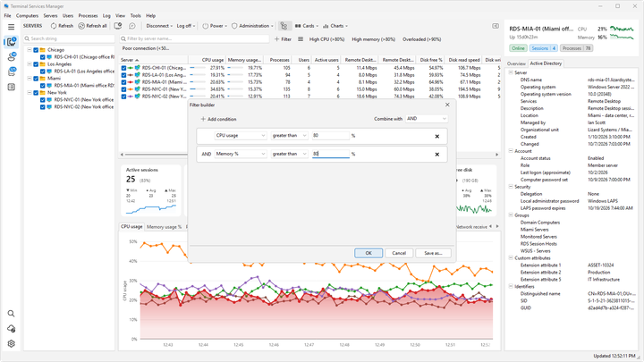This screenshot has width=644, height=362.
Task: Click the remote control monitor toolbar icon
Action: coord(118,26)
